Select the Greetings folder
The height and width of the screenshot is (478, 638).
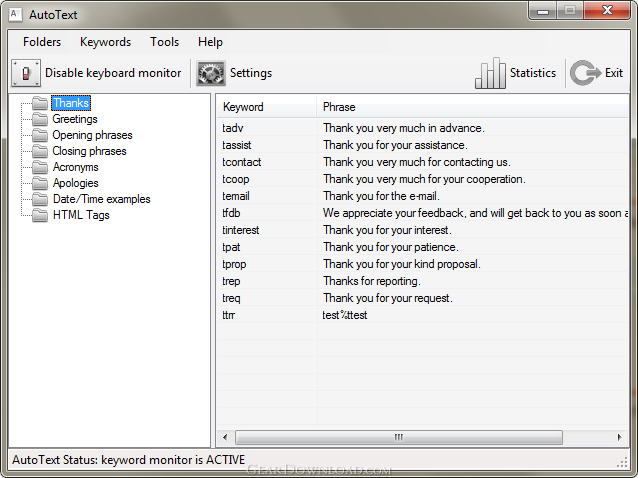click(75, 119)
